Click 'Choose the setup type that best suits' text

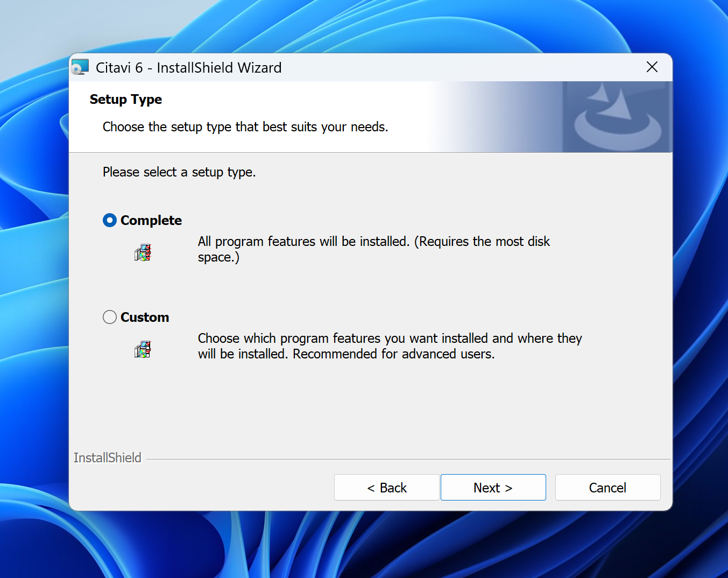[245, 127]
